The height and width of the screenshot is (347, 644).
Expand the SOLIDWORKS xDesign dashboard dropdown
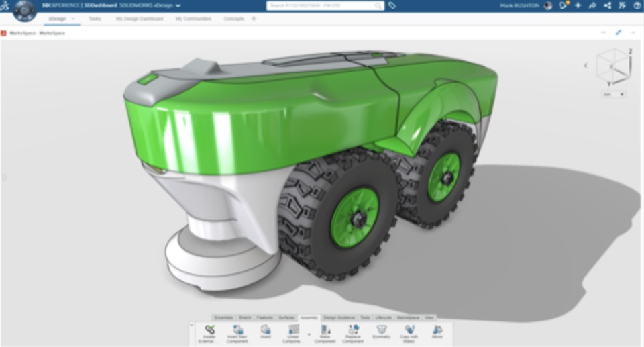point(178,6)
